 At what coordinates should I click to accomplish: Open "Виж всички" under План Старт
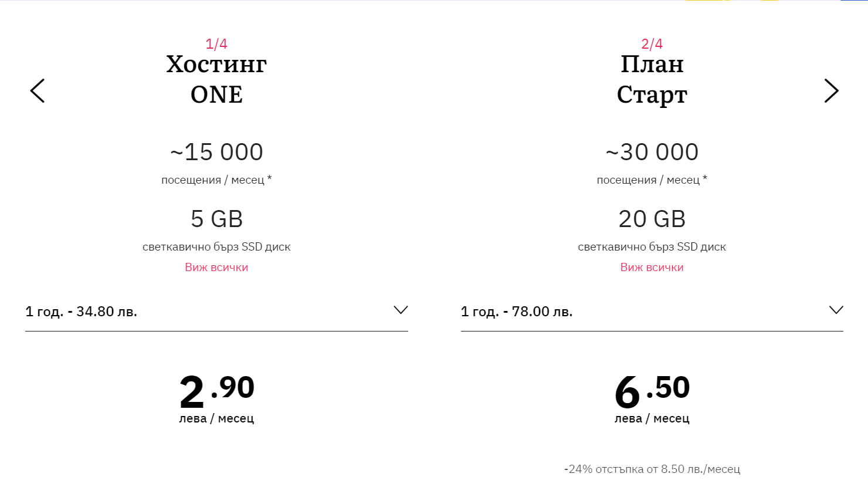(x=652, y=268)
